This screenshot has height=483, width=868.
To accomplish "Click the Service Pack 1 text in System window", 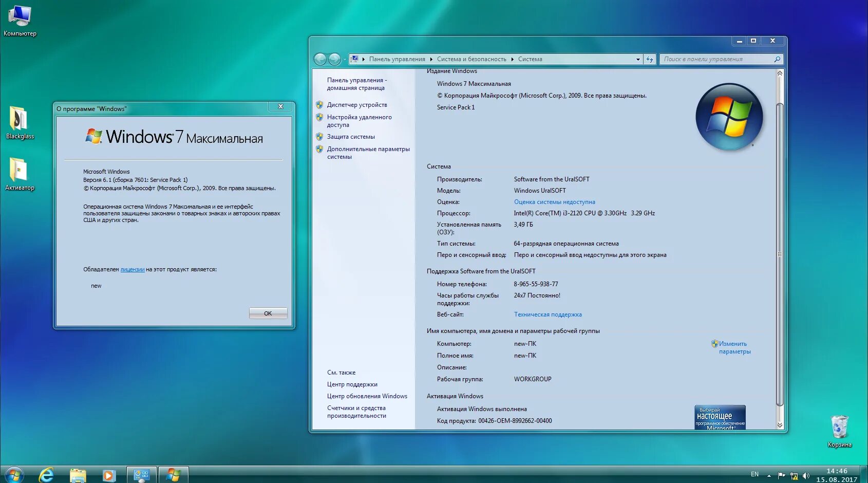I will (456, 107).
